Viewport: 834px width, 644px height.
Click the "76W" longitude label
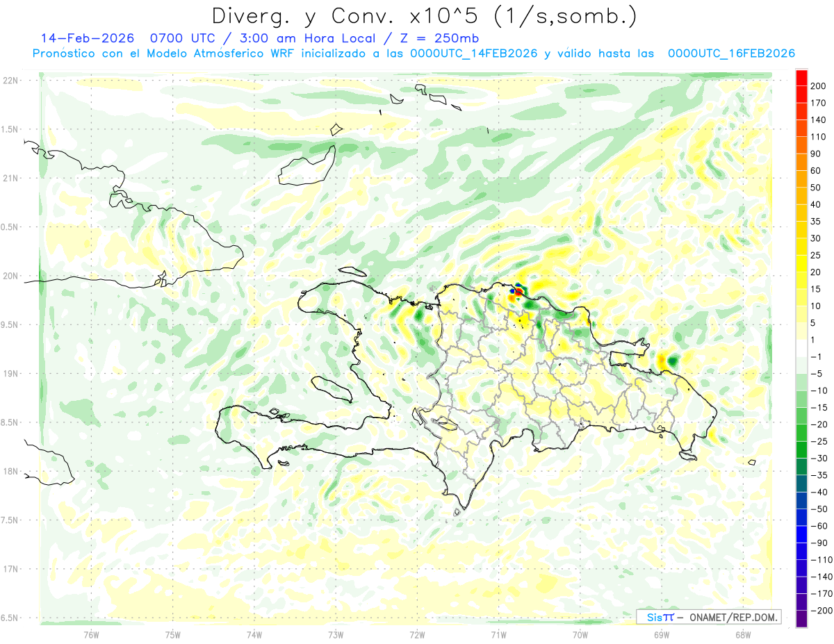[x=91, y=634]
